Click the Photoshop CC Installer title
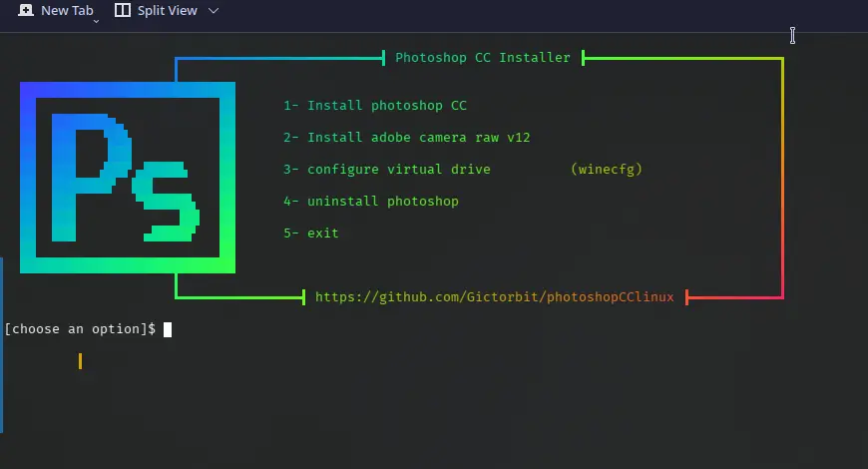Viewport: 868px width, 469px height. click(482, 58)
